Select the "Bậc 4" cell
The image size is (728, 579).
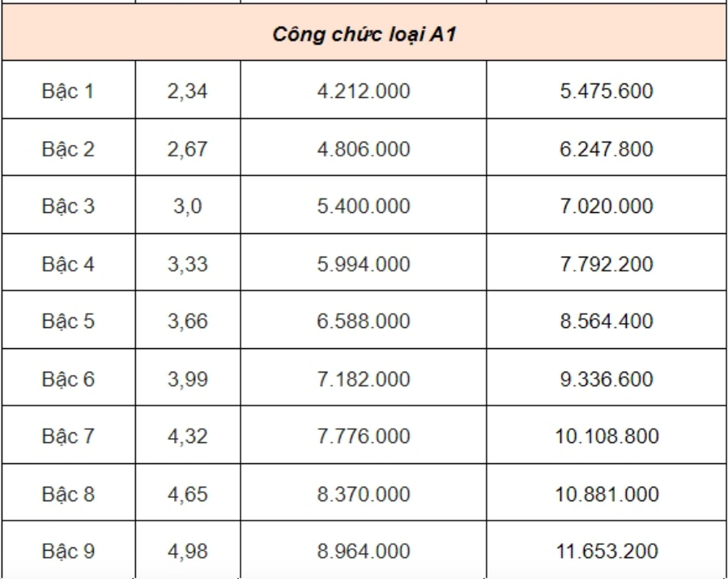68,264
